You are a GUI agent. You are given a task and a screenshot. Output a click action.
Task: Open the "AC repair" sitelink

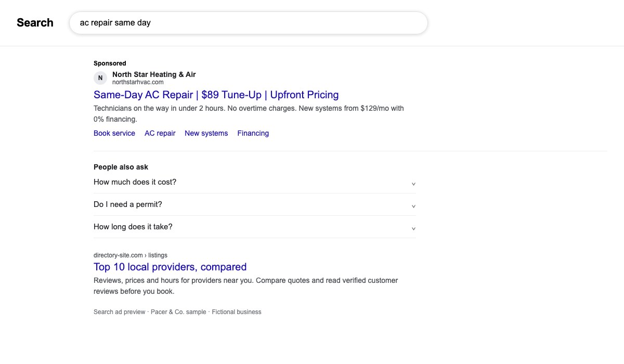coord(160,133)
